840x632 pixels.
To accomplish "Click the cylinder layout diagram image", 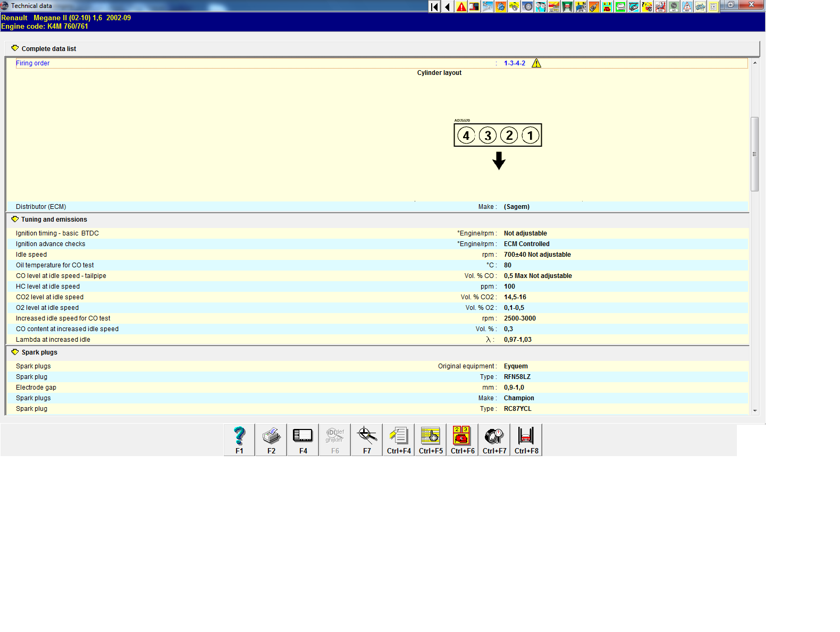I will [x=498, y=144].
